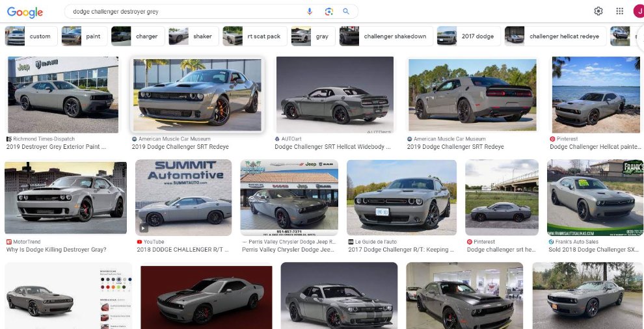Image resolution: width=644 pixels, height=329 pixels.
Task: Click in the search text field
Action: [x=182, y=12]
